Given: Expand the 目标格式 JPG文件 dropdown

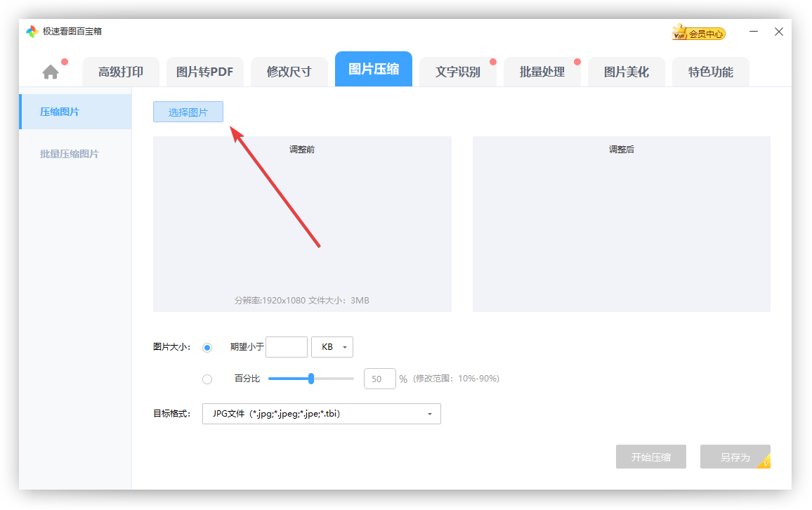Looking at the screenshot, I should click(x=322, y=414).
